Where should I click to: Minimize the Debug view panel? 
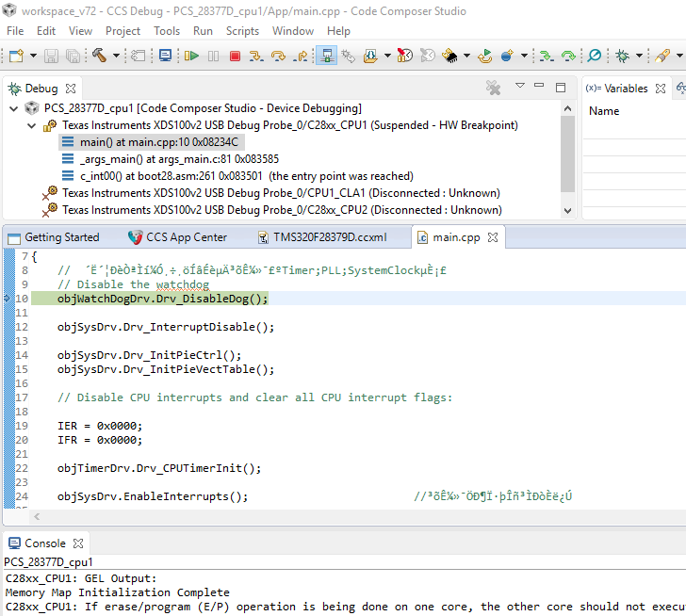coord(539,86)
